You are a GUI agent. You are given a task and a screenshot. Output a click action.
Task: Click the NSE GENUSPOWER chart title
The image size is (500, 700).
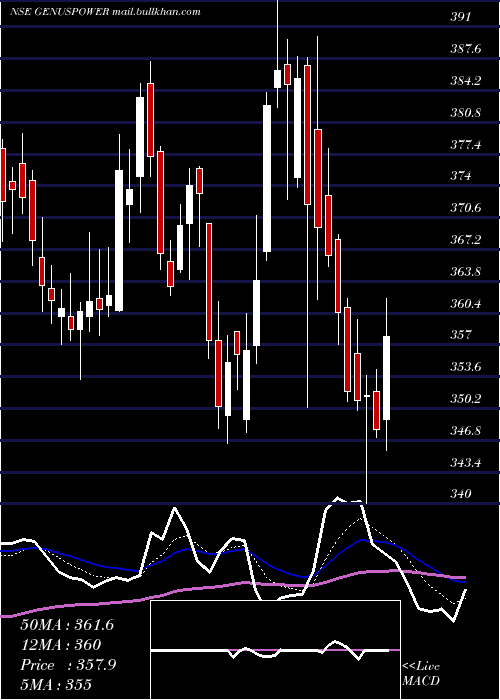tap(105, 11)
